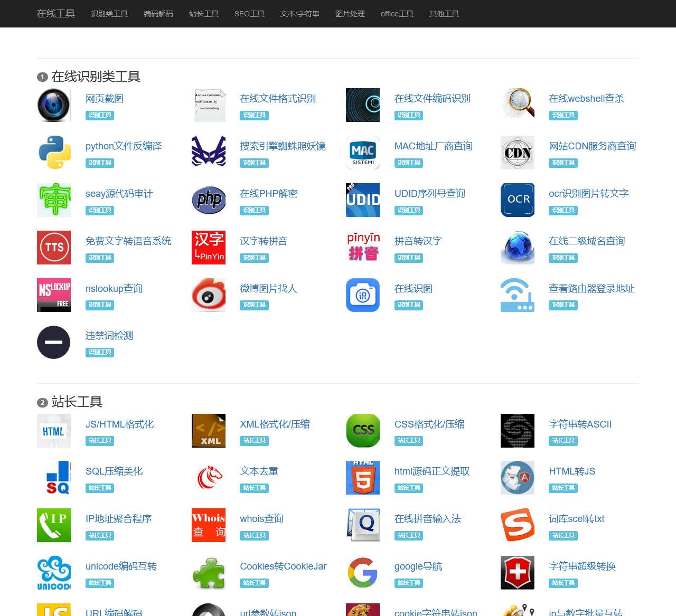Click the NSLOOKUP FREE icon

point(54,295)
